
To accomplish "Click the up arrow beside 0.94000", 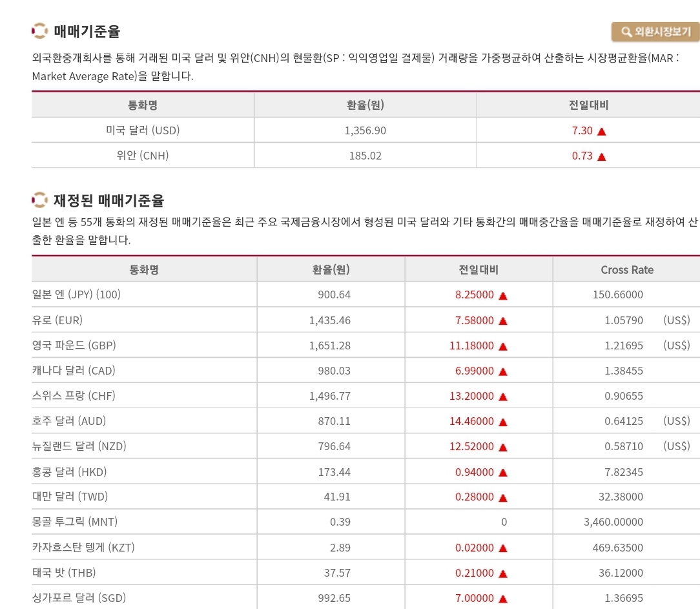I will tap(502, 473).
